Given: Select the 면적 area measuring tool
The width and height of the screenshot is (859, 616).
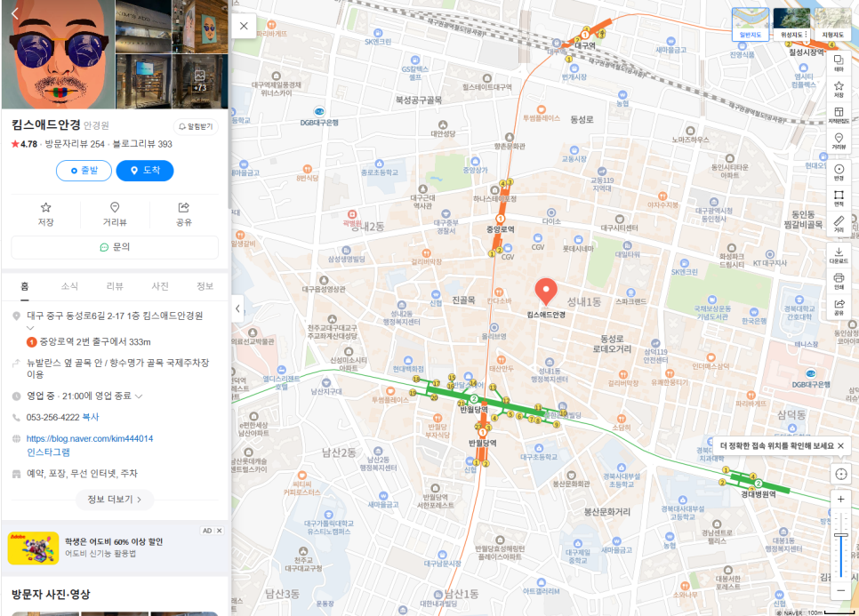Looking at the screenshot, I should tap(839, 198).
